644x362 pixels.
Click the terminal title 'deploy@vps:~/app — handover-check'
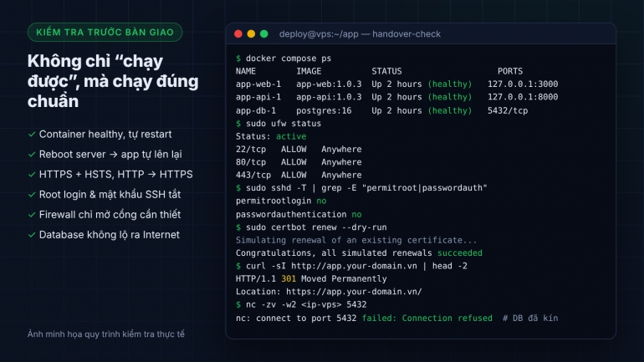360,34
